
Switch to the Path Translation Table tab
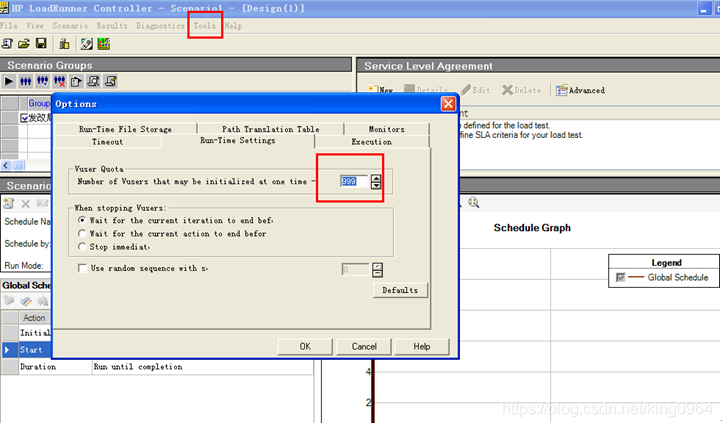(x=270, y=129)
